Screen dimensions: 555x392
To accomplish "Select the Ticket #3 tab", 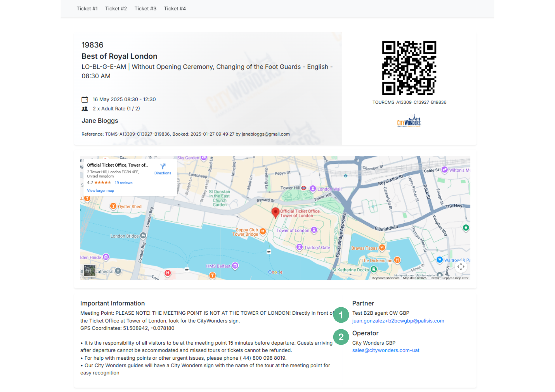I will click(x=145, y=9).
